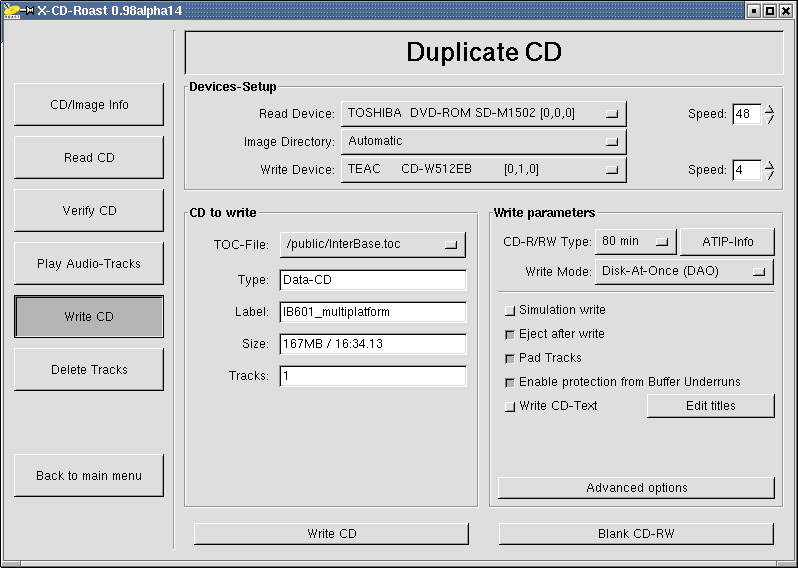Enable Write CD-Text checkbox

(x=510, y=406)
